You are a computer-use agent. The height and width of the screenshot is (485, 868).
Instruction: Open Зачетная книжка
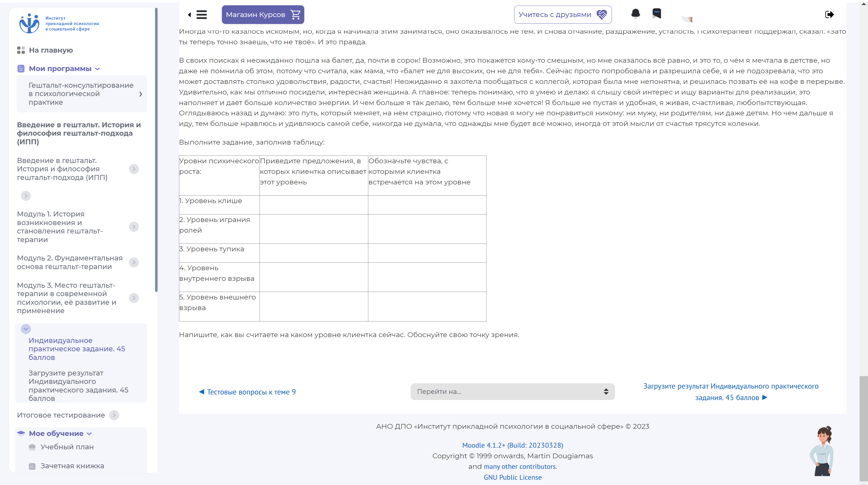point(72,466)
